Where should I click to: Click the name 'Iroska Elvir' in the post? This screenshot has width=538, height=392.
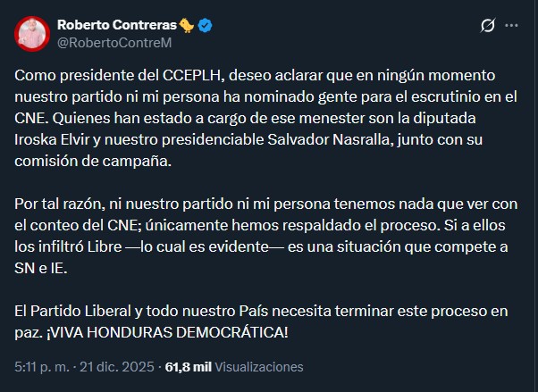coord(55,140)
